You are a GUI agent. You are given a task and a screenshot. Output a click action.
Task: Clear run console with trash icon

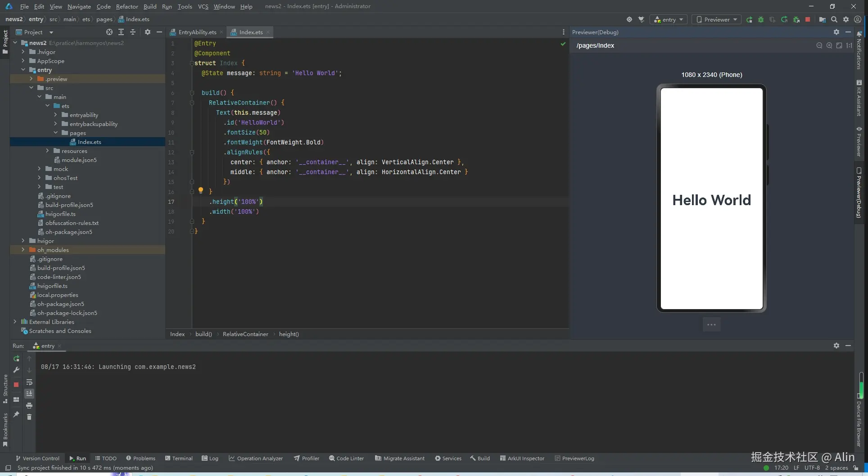(x=29, y=417)
